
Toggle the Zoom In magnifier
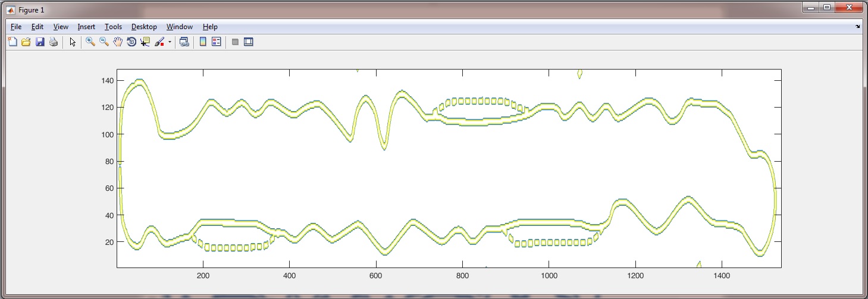[x=90, y=42]
